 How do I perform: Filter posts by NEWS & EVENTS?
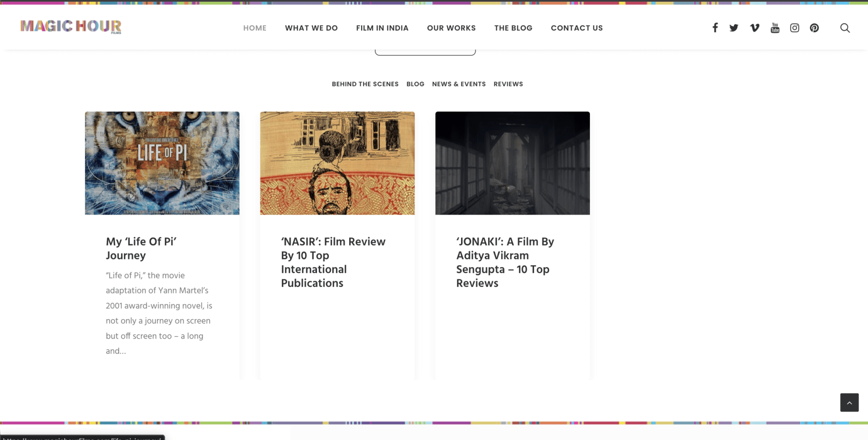click(x=459, y=84)
